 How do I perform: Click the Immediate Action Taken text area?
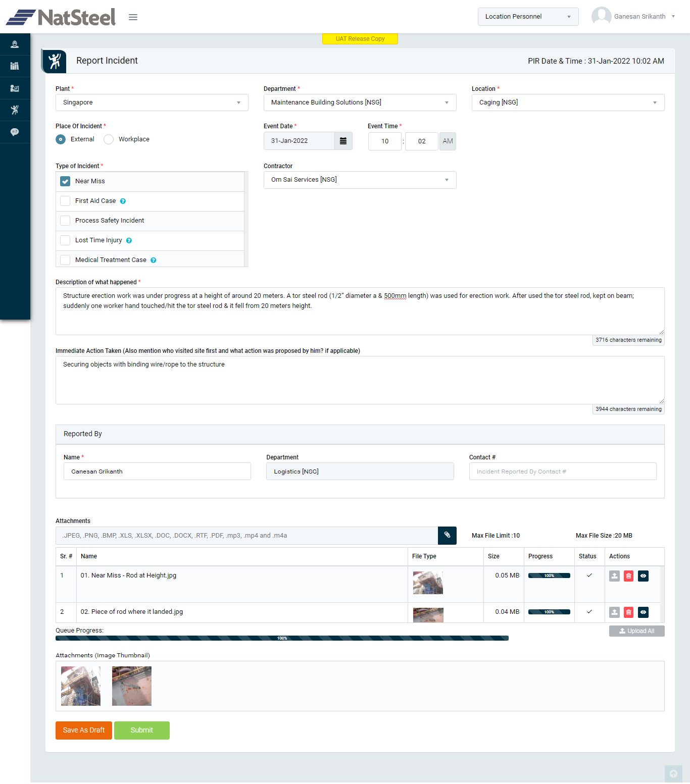pyautogui.click(x=360, y=380)
